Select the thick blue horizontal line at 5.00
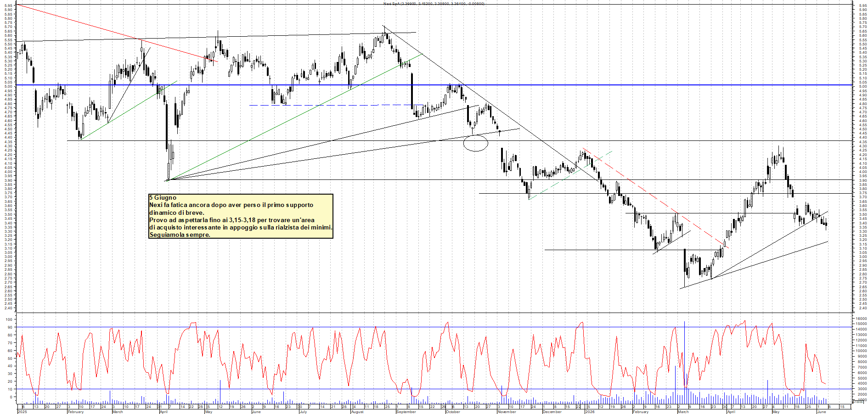 click(434, 85)
